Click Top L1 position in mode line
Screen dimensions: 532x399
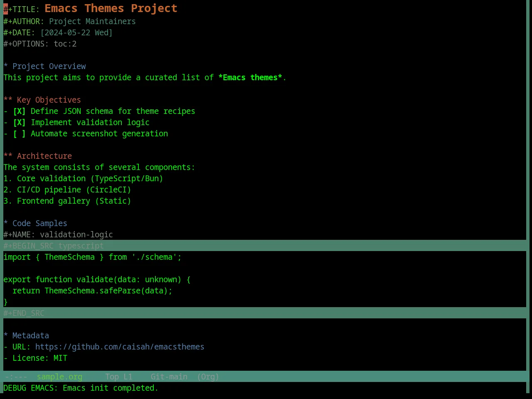pos(119,377)
